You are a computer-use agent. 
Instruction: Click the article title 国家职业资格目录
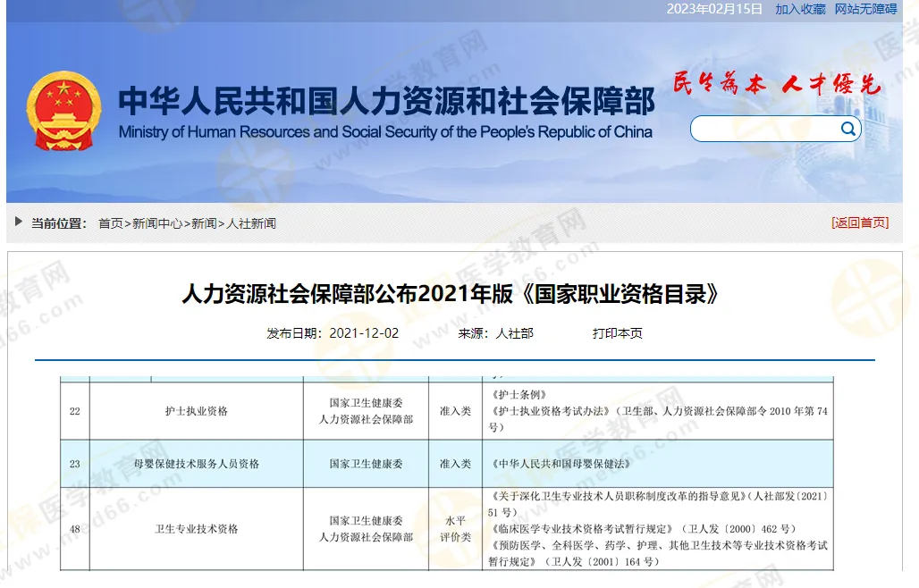pos(450,293)
